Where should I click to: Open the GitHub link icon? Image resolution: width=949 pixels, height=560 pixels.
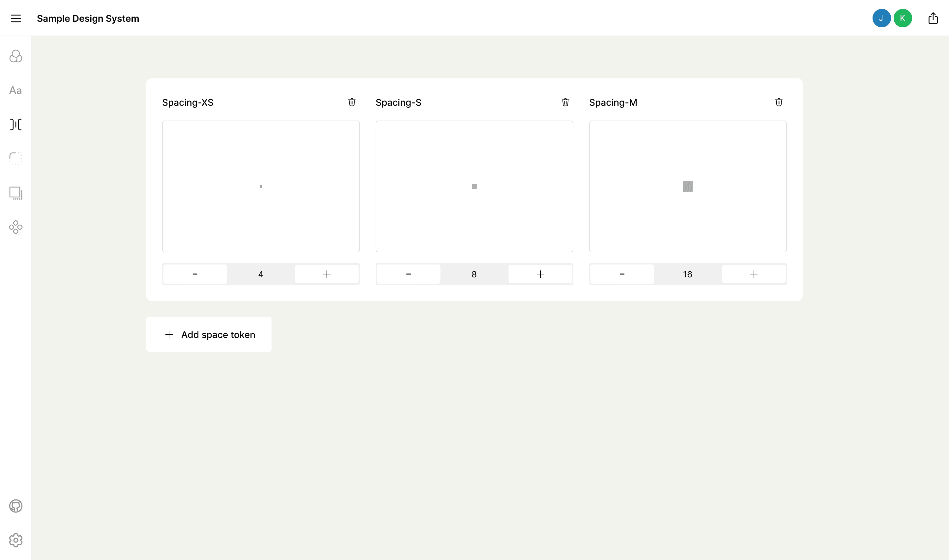(15, 506)
